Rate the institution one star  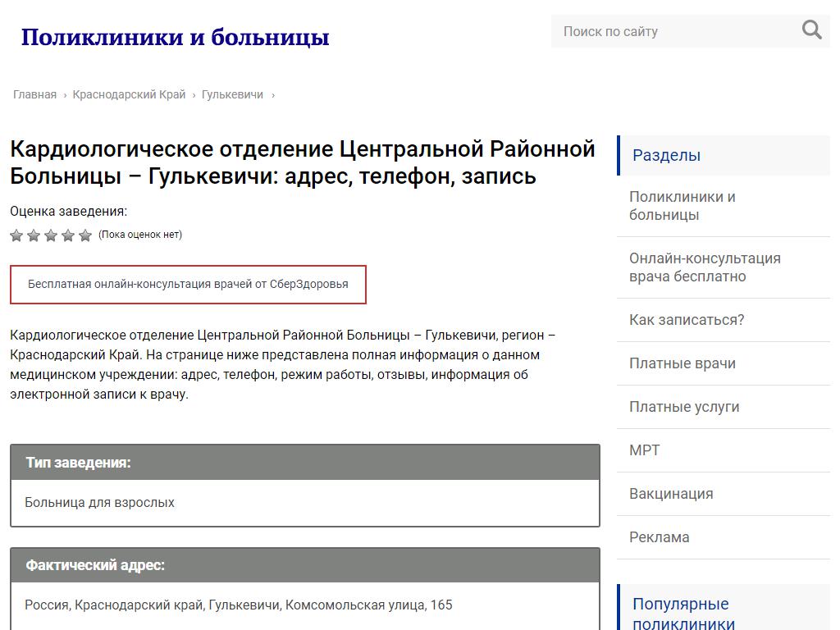click(x=16, y=235)
